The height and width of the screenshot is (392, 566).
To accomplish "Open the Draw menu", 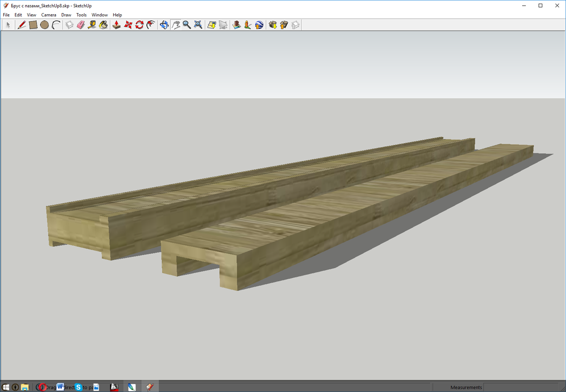I will 66,15.
